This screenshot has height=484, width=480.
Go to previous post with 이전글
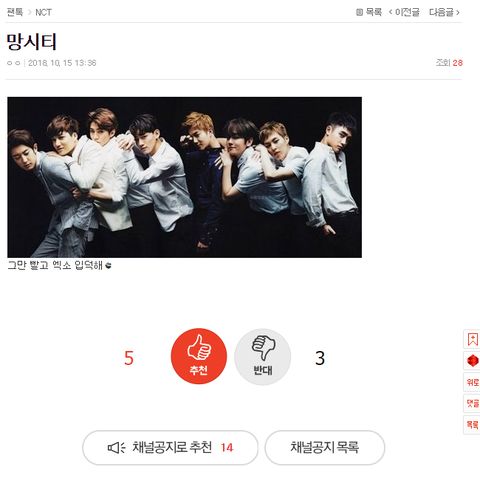tap(404, 12)
